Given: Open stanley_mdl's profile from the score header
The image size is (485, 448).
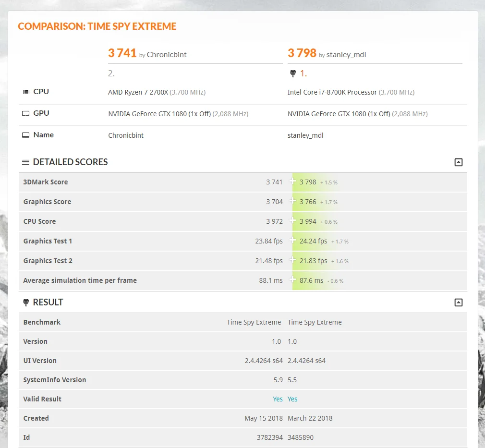Looking at the screenshot, I should click(346, 55).
